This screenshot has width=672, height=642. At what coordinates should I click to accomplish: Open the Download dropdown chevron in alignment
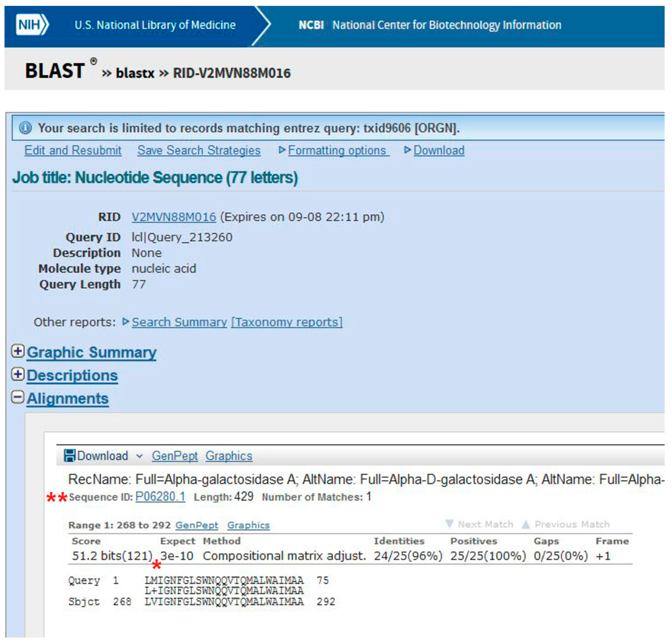click(x=139, y=456)
